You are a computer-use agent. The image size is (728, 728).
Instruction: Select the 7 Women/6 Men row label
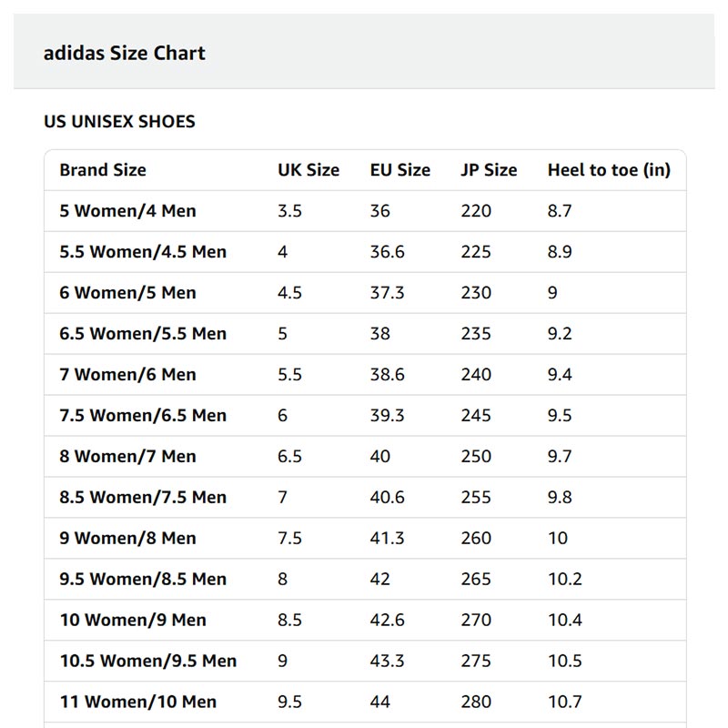pos(128,375)
